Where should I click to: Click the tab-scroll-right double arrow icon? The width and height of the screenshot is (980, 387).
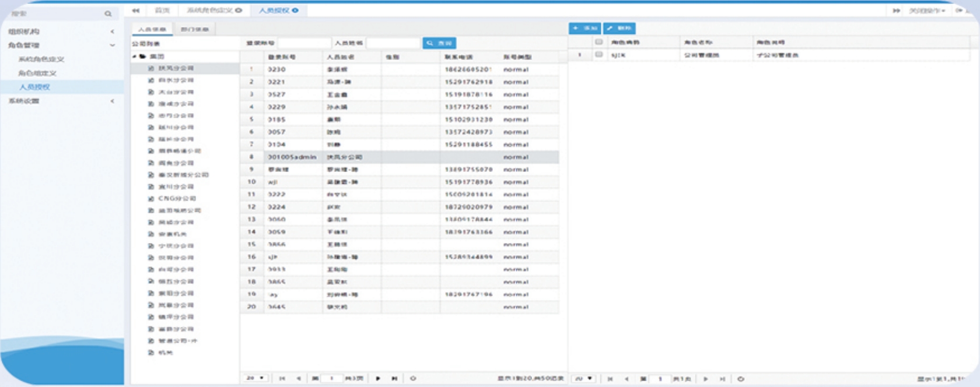coord(896,10)
